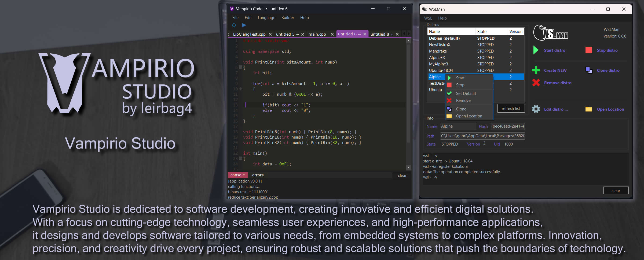
Task: Click the green plus Create NEW icon
Action: [x=536, y=70]
